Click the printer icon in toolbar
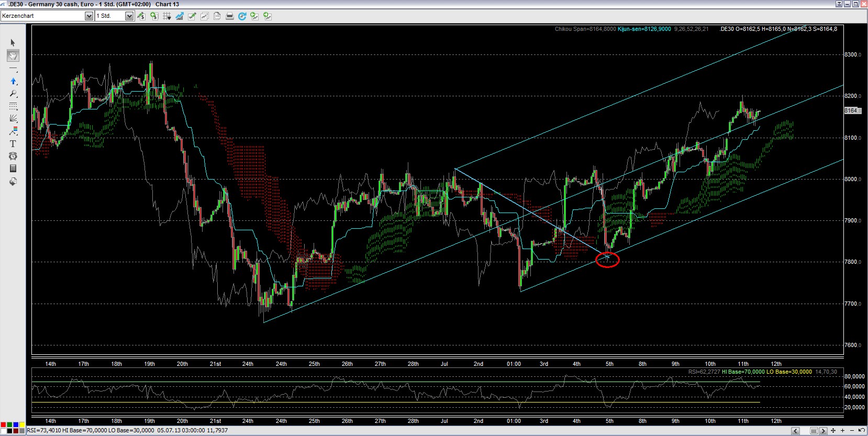The width and height of the screenshot is (868, 436). 229,16
